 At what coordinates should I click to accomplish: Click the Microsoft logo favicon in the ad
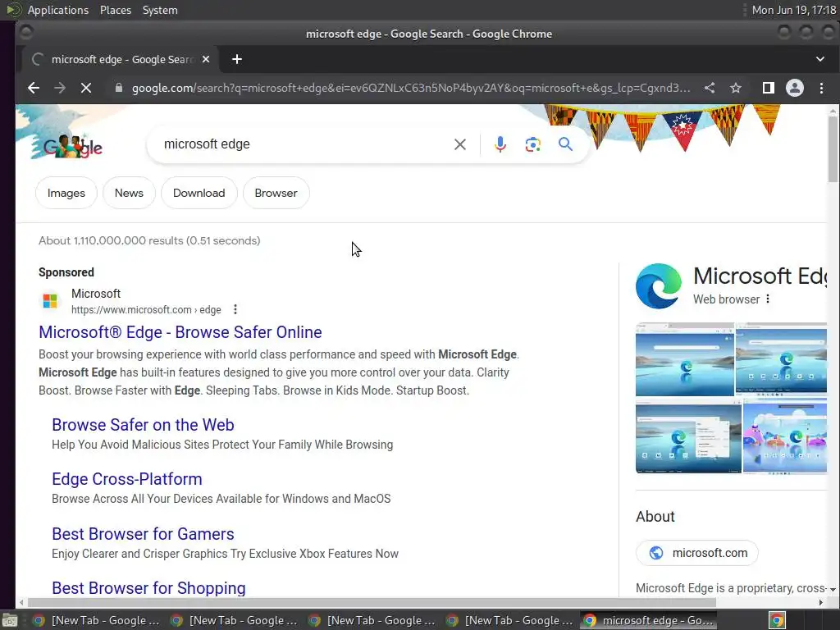click(50, 301)
